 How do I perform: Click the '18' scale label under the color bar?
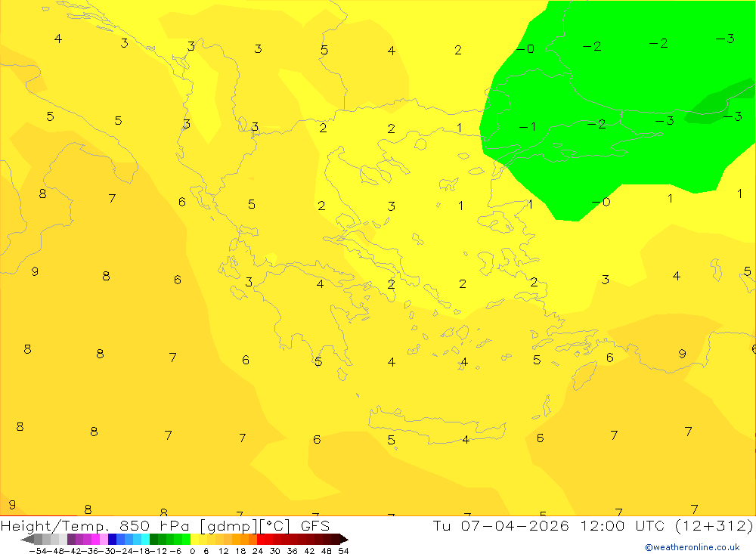pos(240,551)
